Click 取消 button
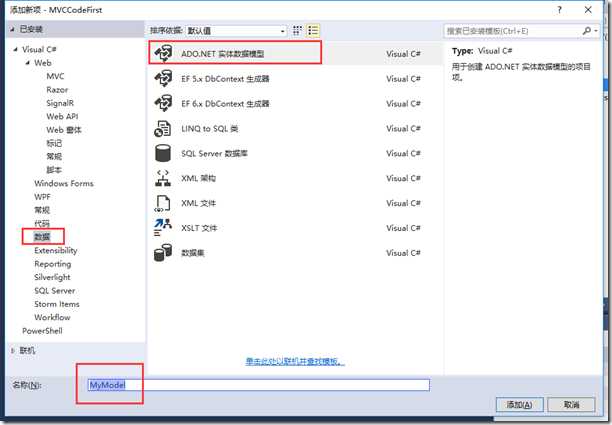The width and height of the screenshot is (612, 425). pyautogui.click(x=571, y=405)
